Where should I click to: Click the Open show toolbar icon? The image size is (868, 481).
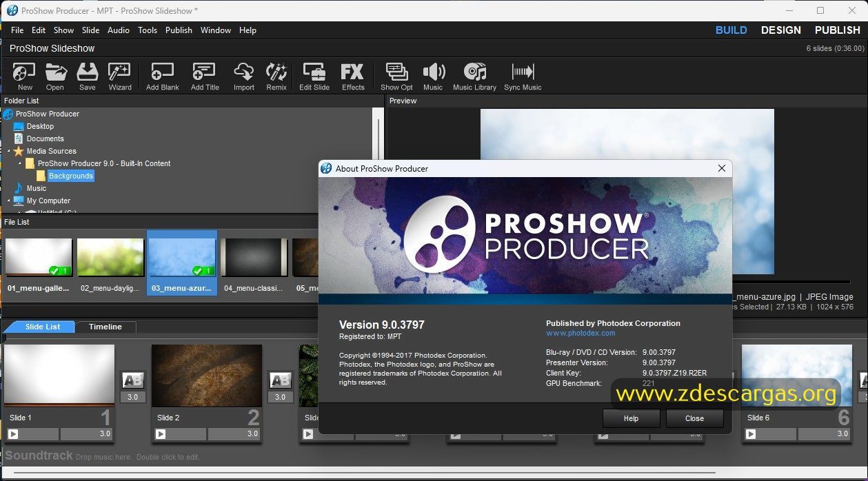(55, 76)
